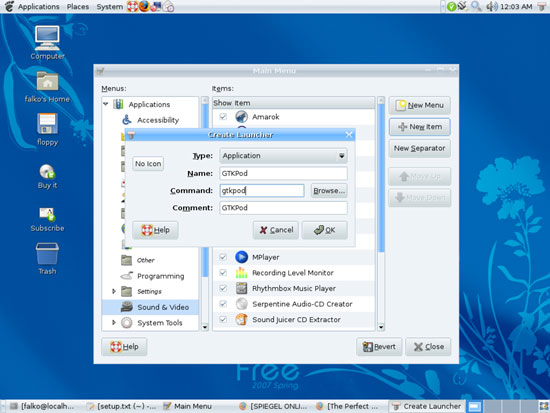Click menus list scroll-down arrow
This screenshot has height=413, width=550.
[205, 327]
